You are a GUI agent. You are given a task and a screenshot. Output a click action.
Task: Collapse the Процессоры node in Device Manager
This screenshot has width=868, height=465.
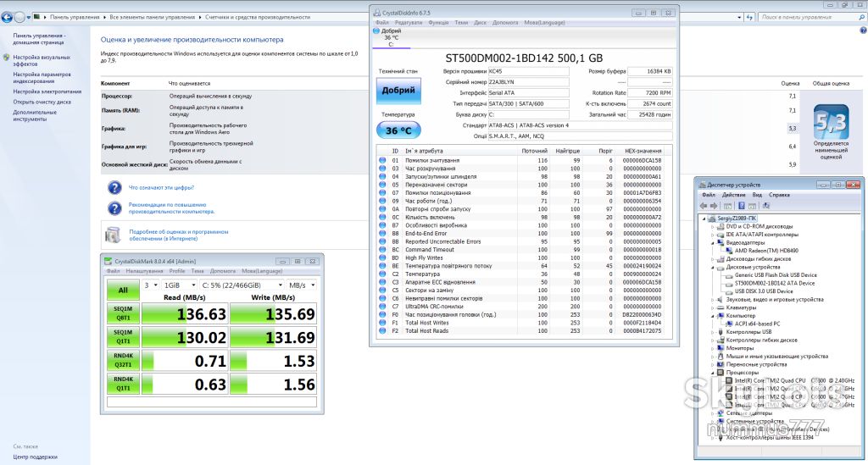tap(713, 373)
